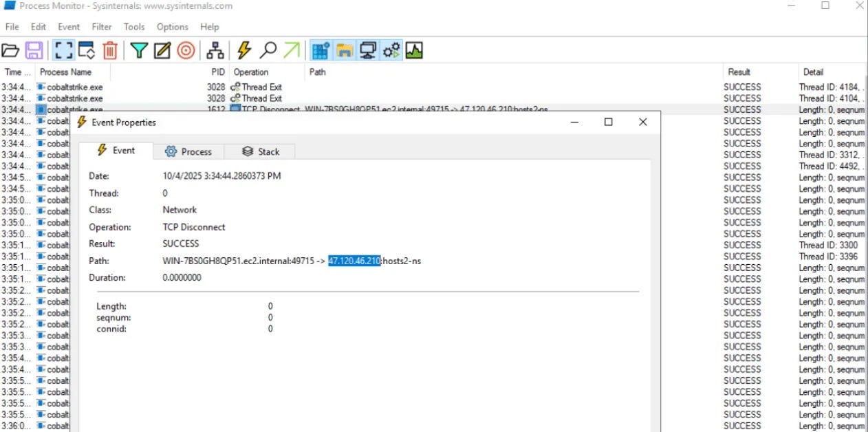868x432 pixels.
Task: Open the Filter menu
Action: [x=102, y=27]
